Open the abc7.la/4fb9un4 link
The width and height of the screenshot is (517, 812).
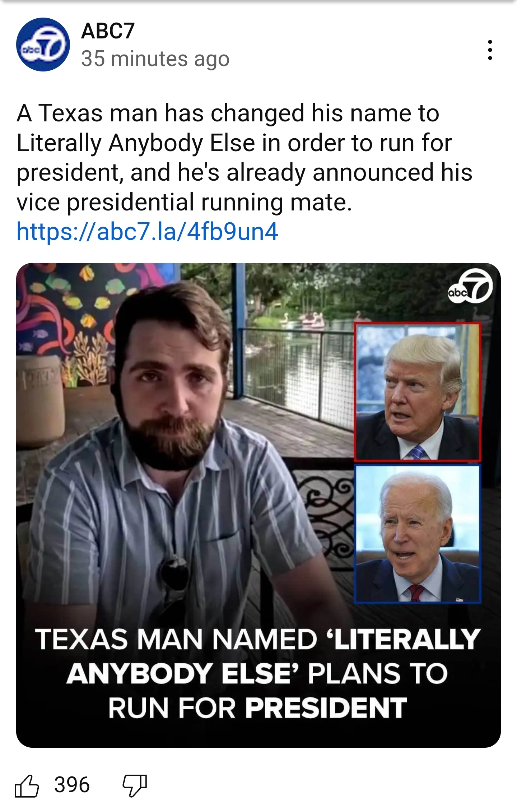[147, 231]
